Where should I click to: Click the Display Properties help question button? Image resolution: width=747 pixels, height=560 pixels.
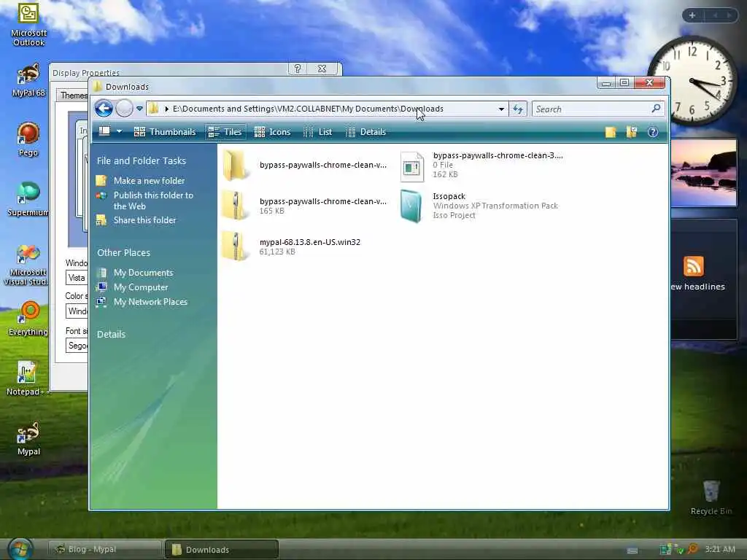298,69
